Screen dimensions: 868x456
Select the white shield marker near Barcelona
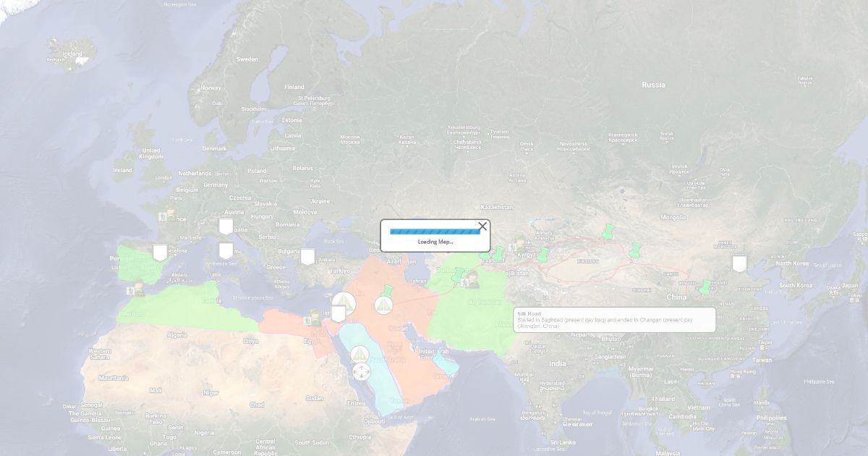[160, 253]
